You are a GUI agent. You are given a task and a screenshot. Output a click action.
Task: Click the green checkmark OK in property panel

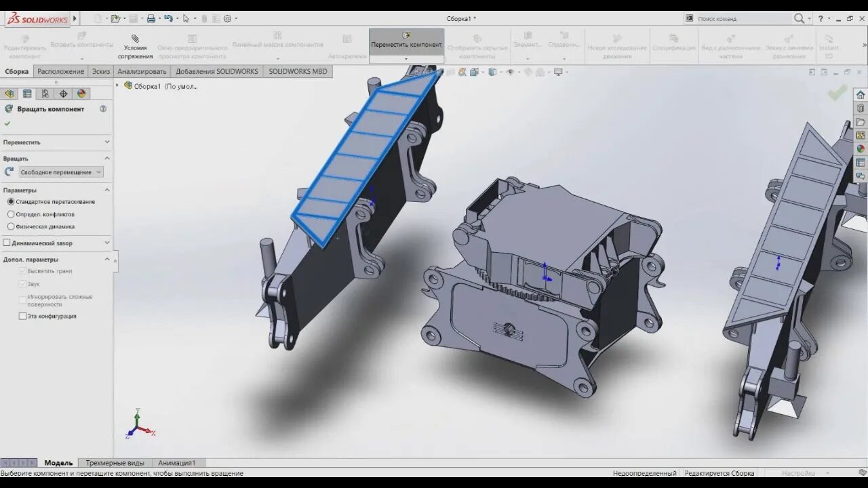tap(7, 123)
